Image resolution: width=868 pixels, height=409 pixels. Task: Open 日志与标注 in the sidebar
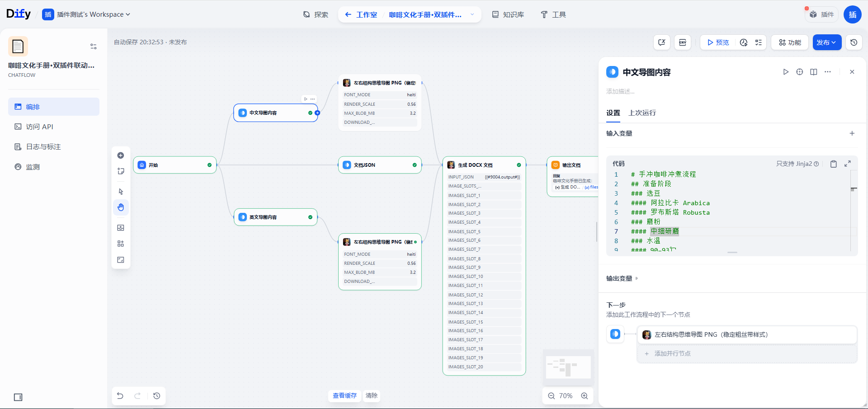coord(54,147)
